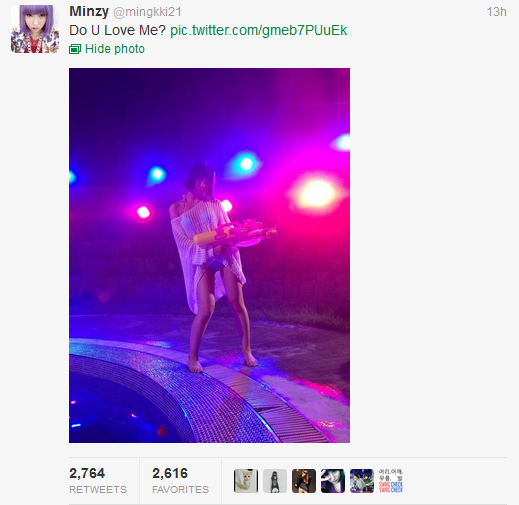The width and height of the screenshot is (519, 505).
Task: Select the 'Do U Love Me?' tweet text
Action: [117, 30]
